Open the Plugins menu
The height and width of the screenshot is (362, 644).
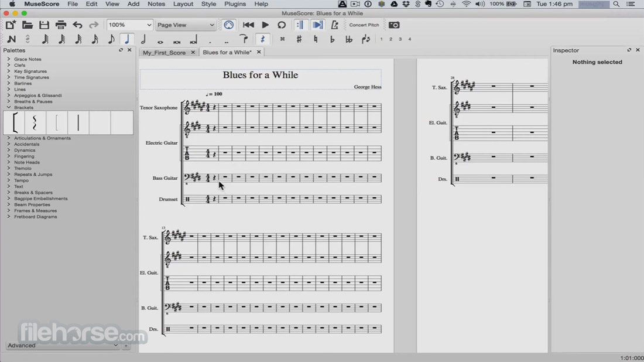235,4
